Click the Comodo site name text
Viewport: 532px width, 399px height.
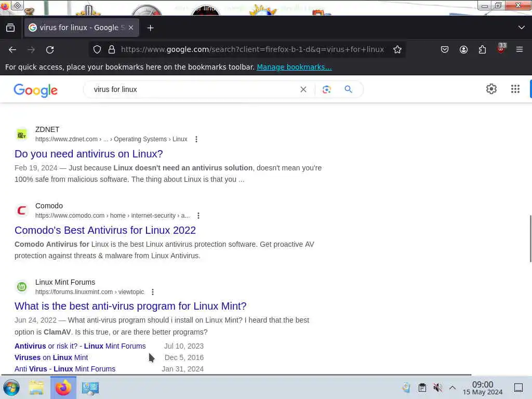49,206
